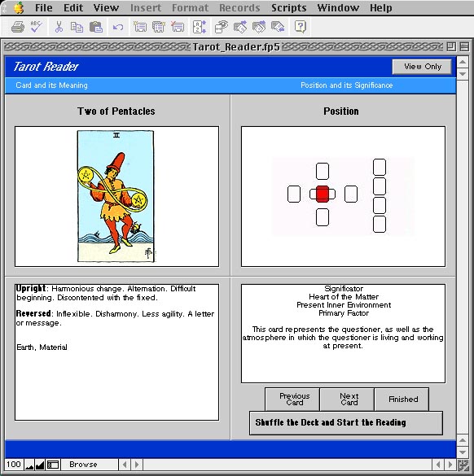The height and width of the screenshot is (476, 474).
Task: Open the Apple menu icon
Action: click(x=19, y=8)
